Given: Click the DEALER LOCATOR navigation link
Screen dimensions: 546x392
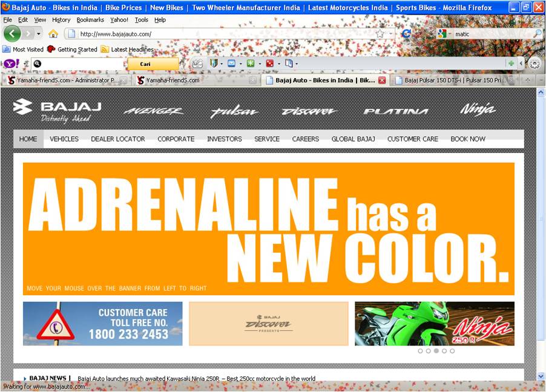Looking at the screenshot, I should [118, 139].
